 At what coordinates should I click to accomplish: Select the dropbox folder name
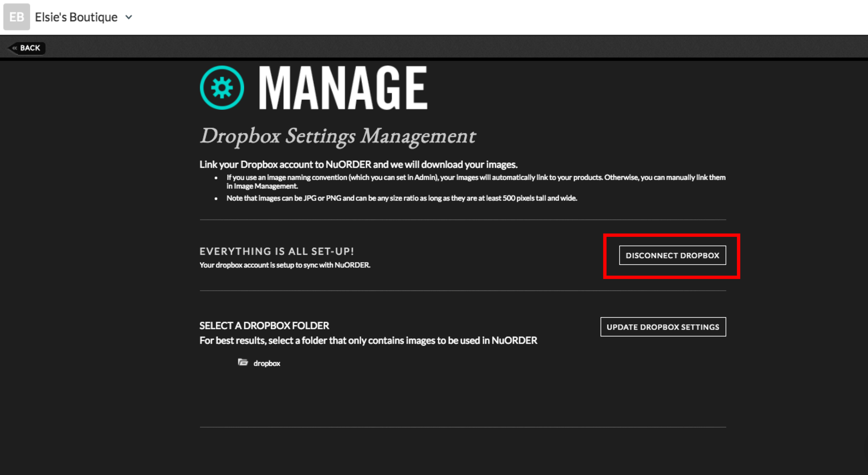(267, 363)
